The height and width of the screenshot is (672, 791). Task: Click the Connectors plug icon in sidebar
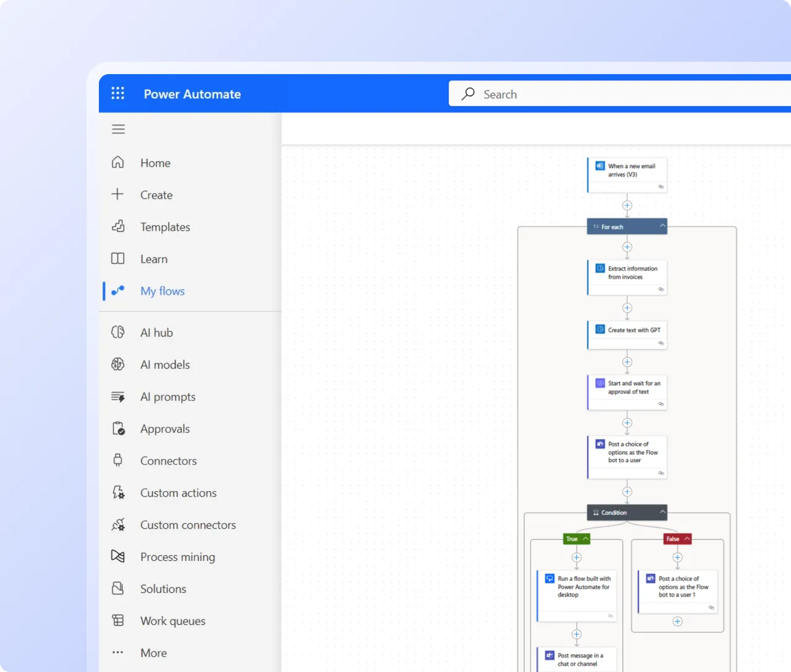click(118, 460)
